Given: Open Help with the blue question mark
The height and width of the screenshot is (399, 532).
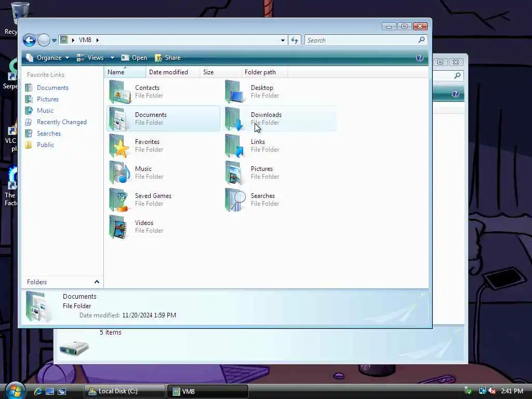Looking at the screenshot, I should 420,58.
